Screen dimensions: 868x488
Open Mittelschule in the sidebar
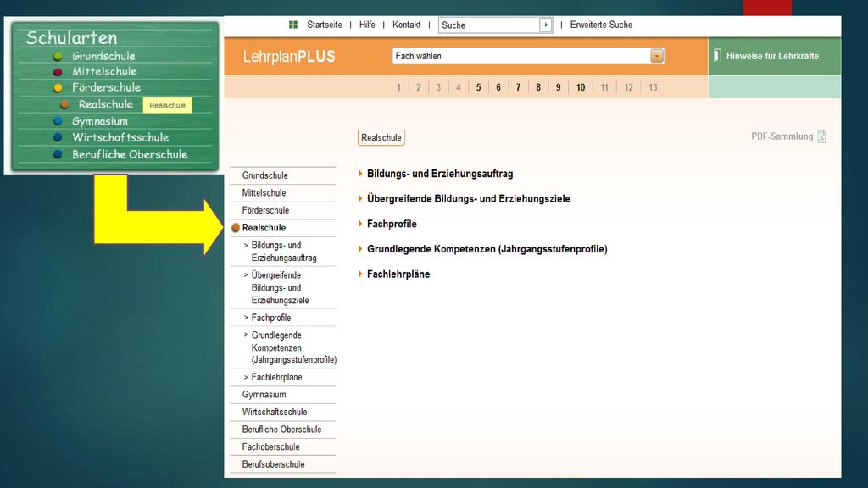(264, 192)
